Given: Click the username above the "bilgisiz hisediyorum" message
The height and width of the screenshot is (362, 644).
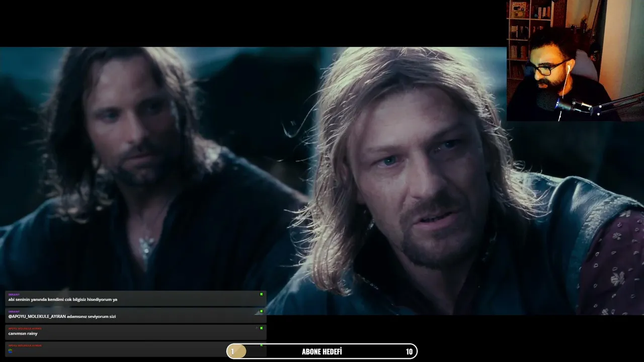Looking at the screenshot, I should (x=14, y=295).
